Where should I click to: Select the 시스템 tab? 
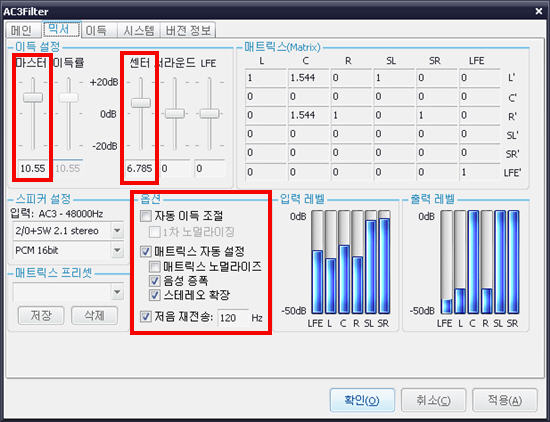coord(139,31)
